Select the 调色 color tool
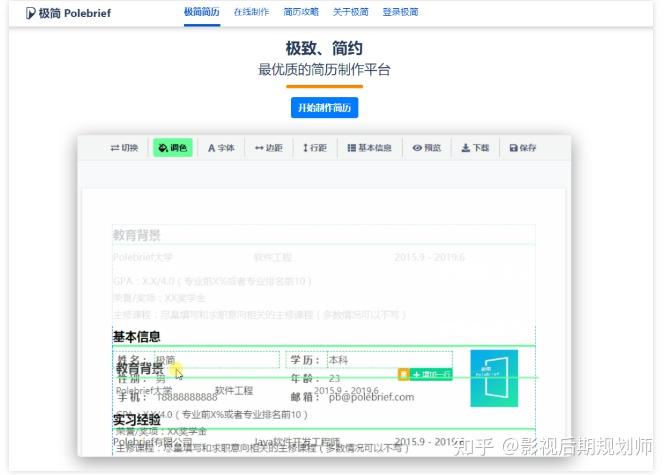The height and width of the screenshot is (475, 670). click(173, 148)
